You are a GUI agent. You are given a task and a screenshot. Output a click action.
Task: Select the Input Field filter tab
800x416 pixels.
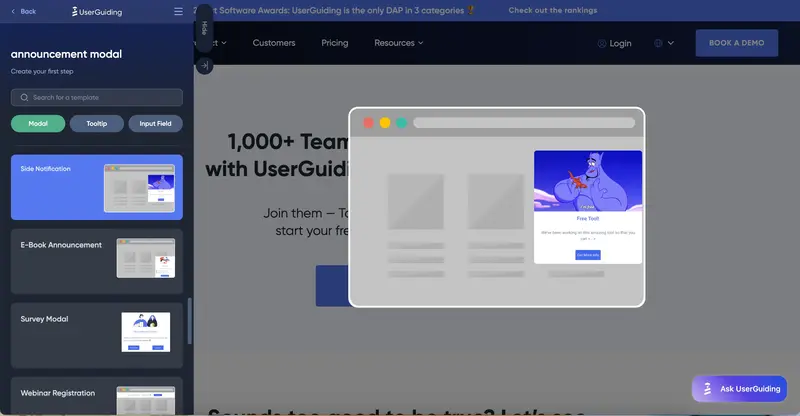pos(156,124)
